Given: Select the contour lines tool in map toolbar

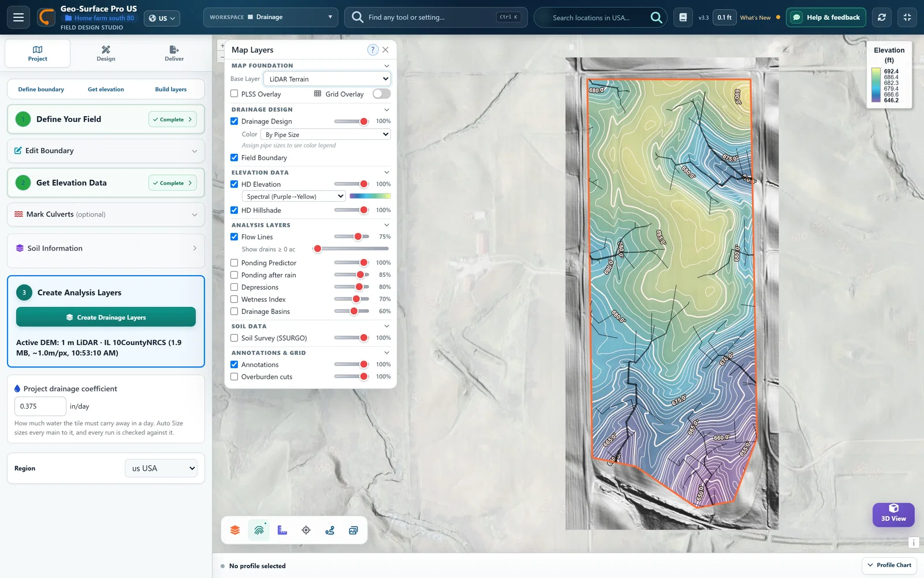Looking at the screenshot, I should [x=259, y=530].
